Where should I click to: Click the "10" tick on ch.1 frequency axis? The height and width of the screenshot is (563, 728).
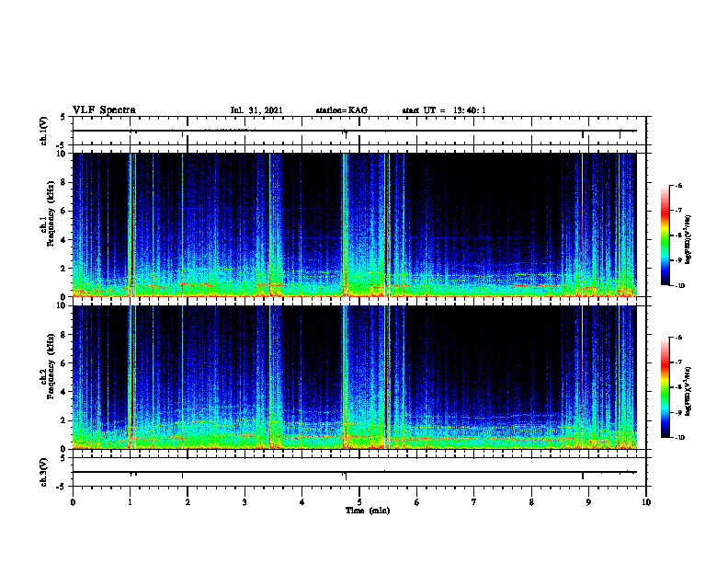click(63, 154)
